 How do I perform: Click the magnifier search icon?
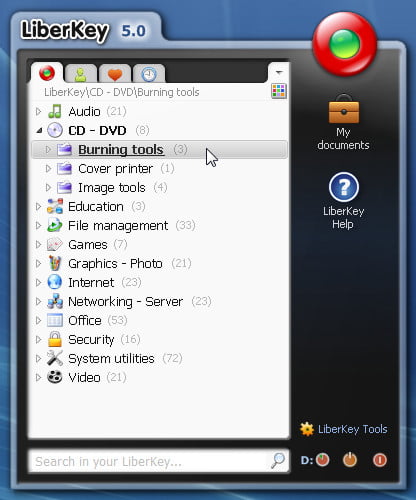(x=278, y=461)
